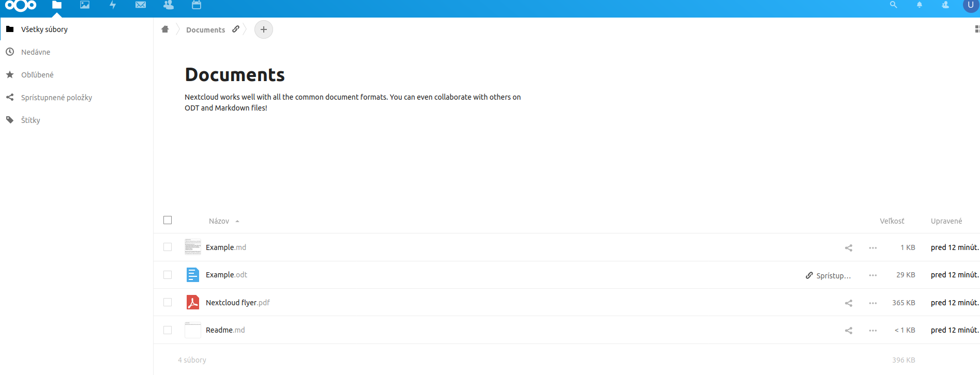The height and width of the screenshot is (375, 980).
Task: Open the Activity lightning icon
Action: pos(113,5)
